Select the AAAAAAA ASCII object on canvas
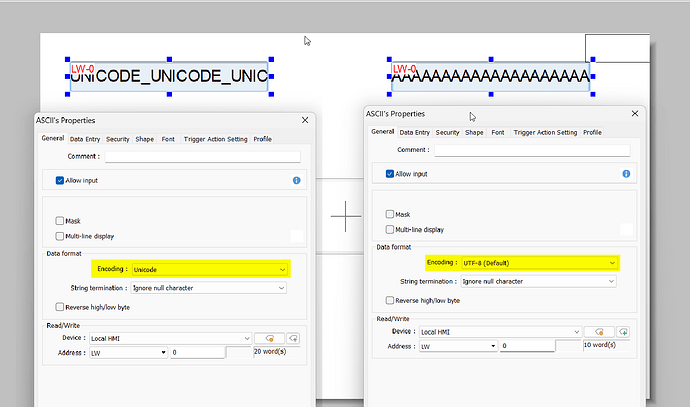 [x=491, y=77]
